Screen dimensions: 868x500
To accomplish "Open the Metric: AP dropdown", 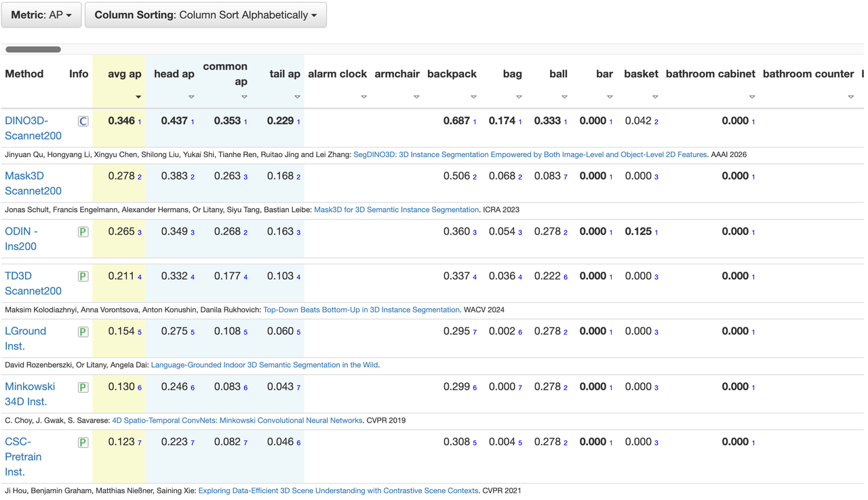I will click(41, 15).
